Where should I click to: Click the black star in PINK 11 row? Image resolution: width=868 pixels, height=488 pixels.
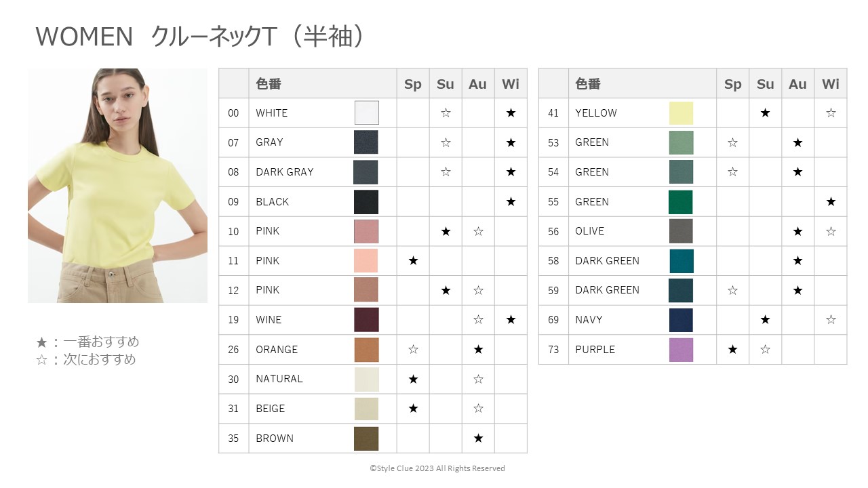point(413,261)
